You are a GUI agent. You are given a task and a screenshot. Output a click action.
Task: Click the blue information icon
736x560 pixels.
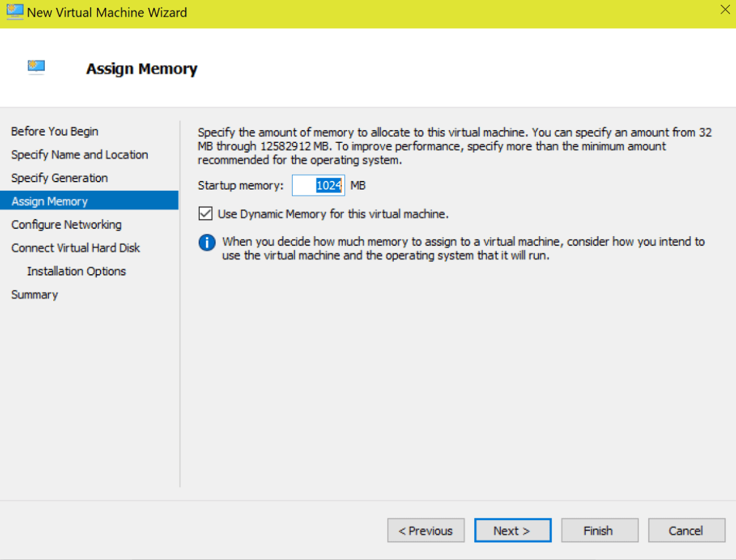point(207,242)
